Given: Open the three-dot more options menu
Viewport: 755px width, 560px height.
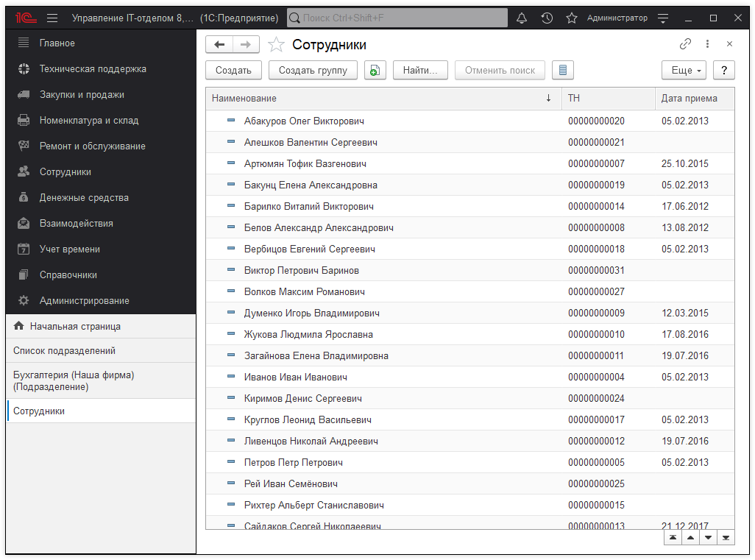Looking at the screenshot, I should coord(707,44).
